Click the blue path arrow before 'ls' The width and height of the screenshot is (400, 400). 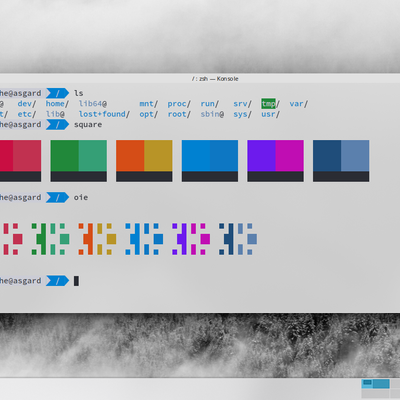(57, 93)
